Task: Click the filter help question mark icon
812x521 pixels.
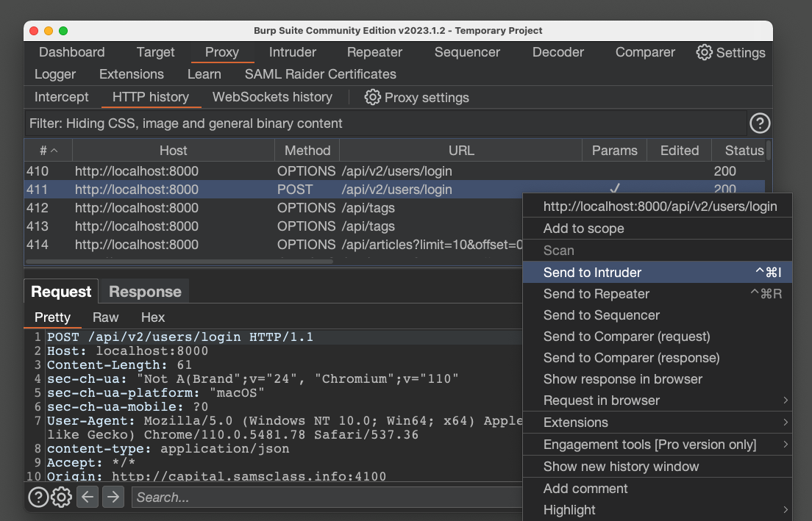Action: tap(759, 123)
